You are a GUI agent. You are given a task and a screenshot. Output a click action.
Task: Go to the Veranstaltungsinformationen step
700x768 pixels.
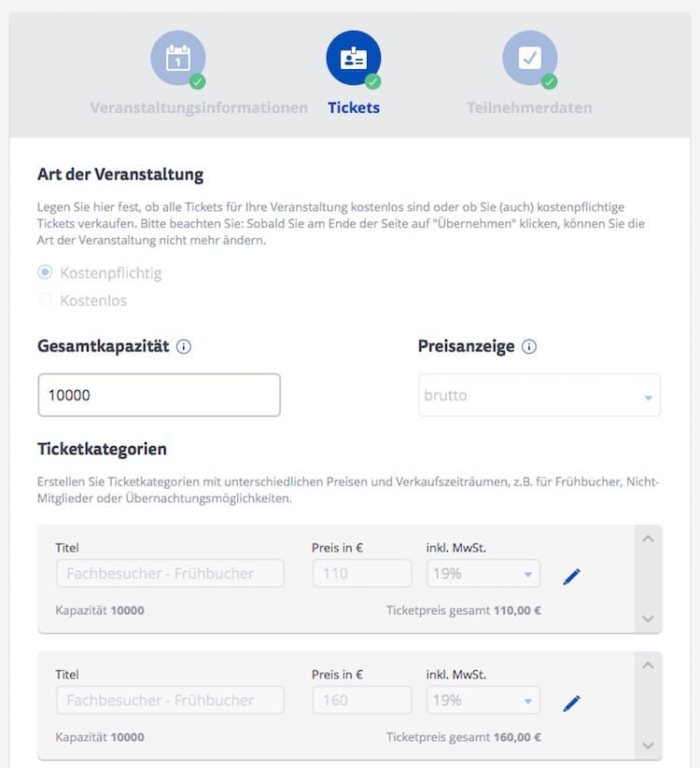pyautogui.click(x=199, y=107)
